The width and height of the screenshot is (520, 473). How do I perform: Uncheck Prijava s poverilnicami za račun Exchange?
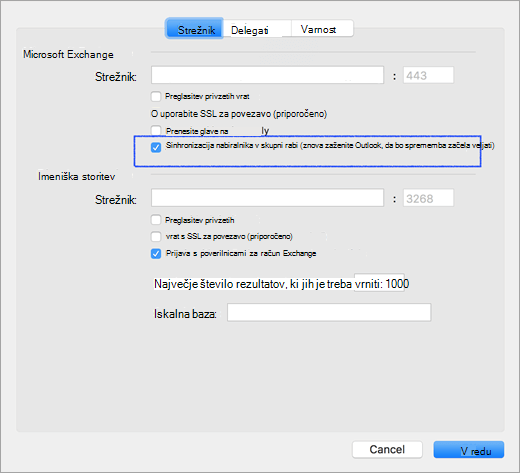point(156,254)
